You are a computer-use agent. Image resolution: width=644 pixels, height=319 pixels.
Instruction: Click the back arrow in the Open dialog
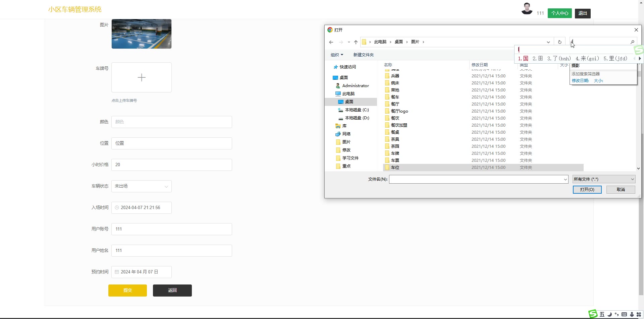coord(331,42)
